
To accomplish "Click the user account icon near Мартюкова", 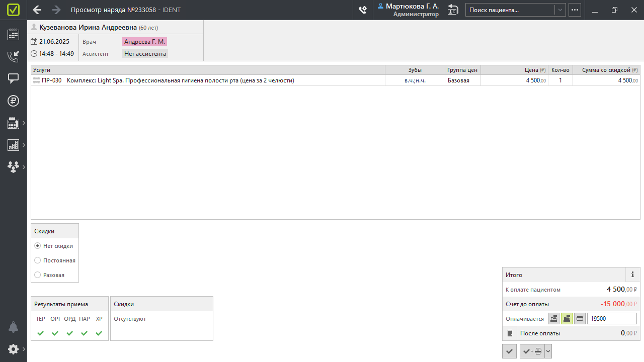I will 381,6.
